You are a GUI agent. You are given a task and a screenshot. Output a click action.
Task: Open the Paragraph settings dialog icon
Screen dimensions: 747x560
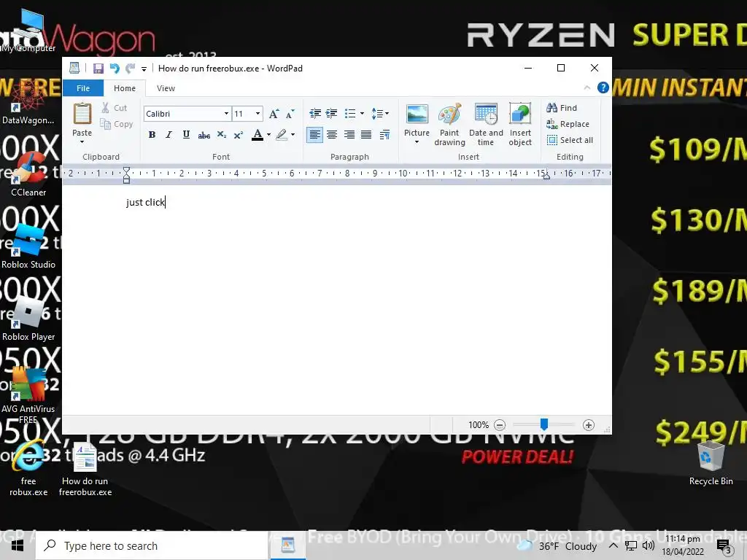click(x=384, y=135)
